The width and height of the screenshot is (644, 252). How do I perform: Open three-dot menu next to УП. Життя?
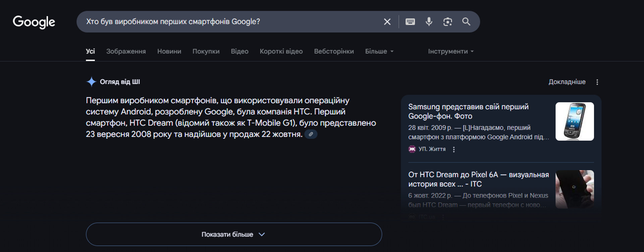click(454, 149)
